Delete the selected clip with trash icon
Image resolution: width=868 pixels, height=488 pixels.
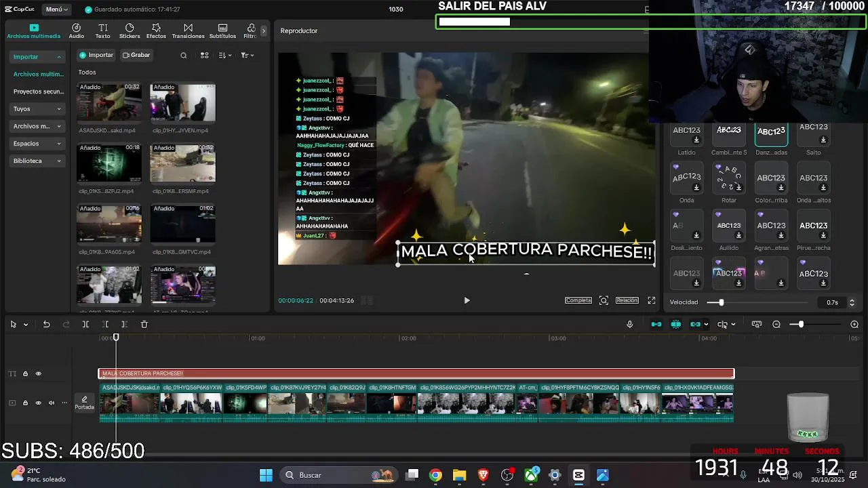click(144, 325)
